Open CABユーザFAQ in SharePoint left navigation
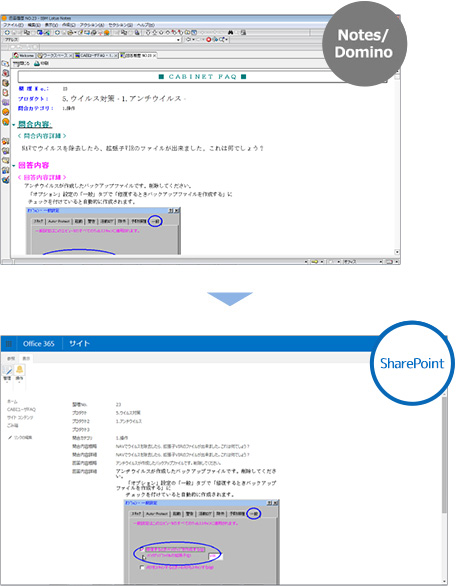Image resolution: width=456 pixels, height=586 pixels. (21, 410)
